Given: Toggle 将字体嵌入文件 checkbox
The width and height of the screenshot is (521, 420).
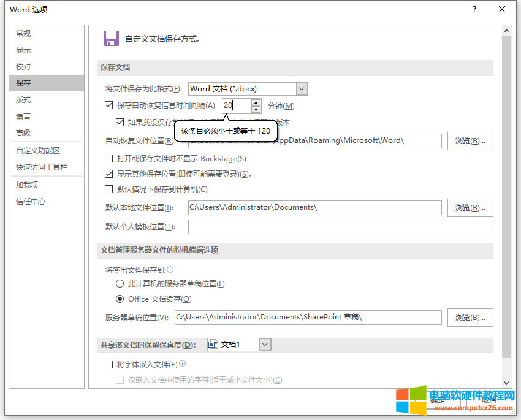Looking at the screenshot, I should [109, 364].
